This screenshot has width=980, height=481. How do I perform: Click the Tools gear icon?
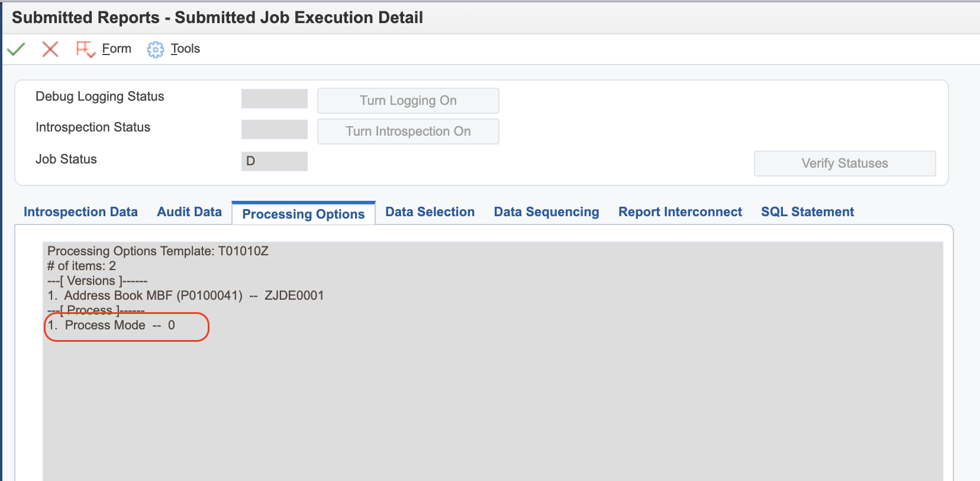[x=155, y=50]
